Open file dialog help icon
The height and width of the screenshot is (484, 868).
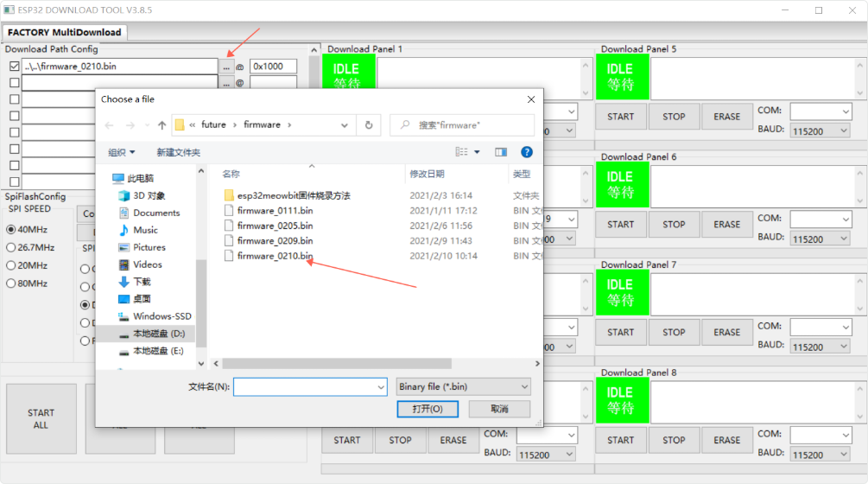click(x=527, y=152)
